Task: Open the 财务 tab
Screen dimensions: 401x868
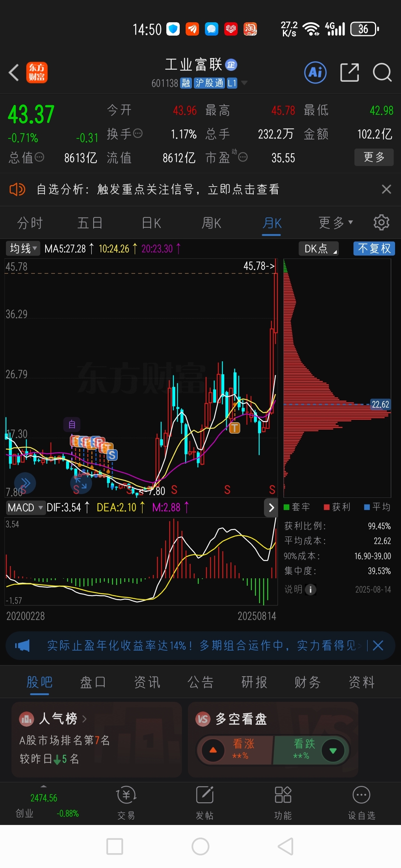Action: [307, 682]
